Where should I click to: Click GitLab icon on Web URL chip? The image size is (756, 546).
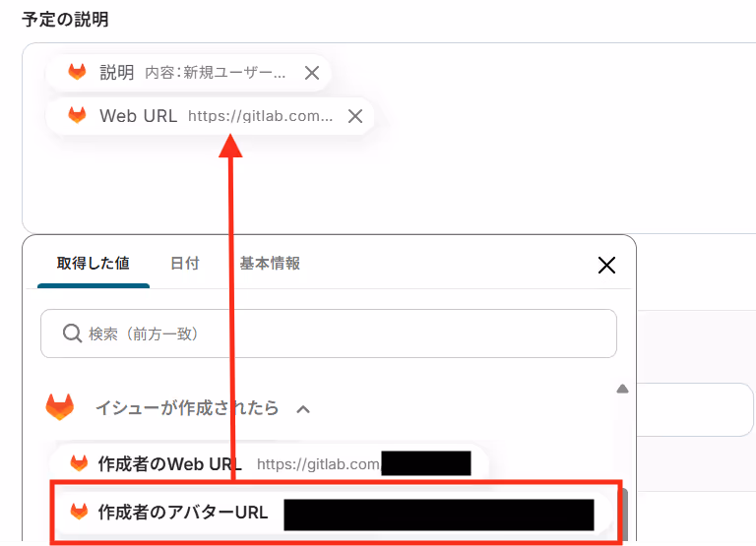77,115
